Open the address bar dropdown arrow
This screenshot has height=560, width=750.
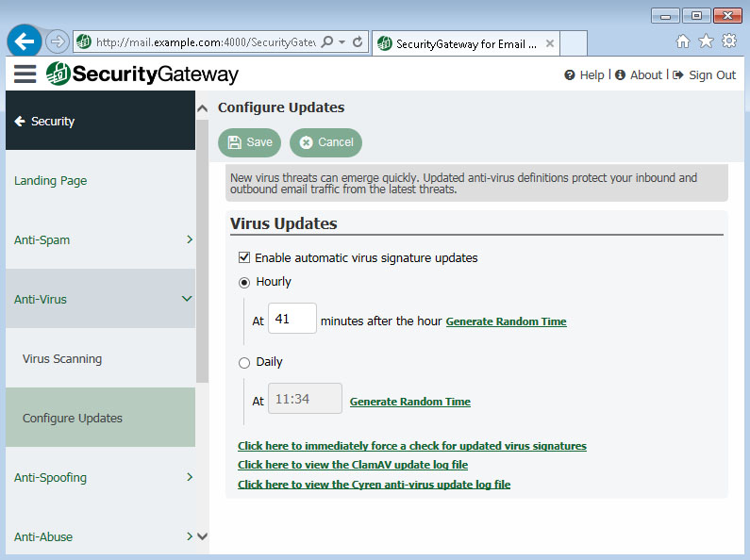pos(342,42)
